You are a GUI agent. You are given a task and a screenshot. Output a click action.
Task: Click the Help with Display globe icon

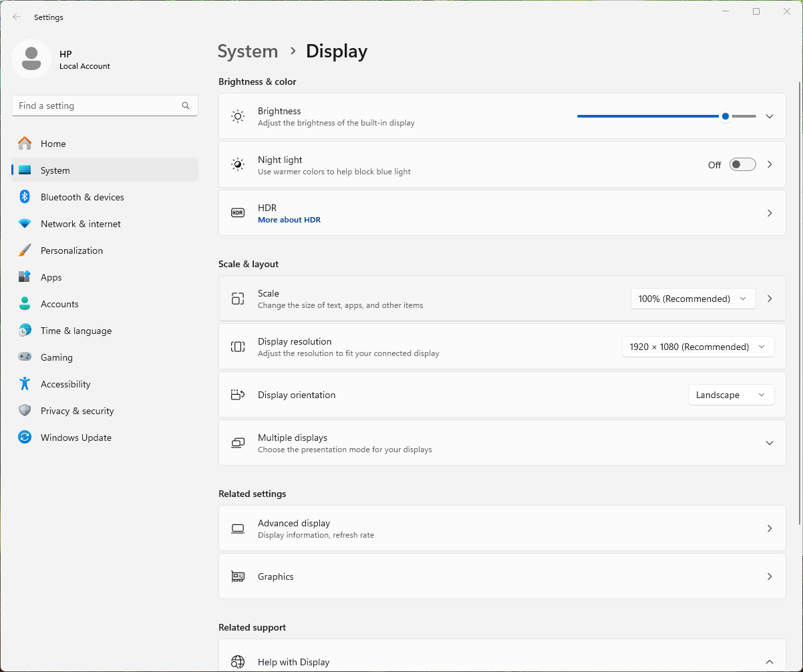pyautogui.click(x=238, y=662)
